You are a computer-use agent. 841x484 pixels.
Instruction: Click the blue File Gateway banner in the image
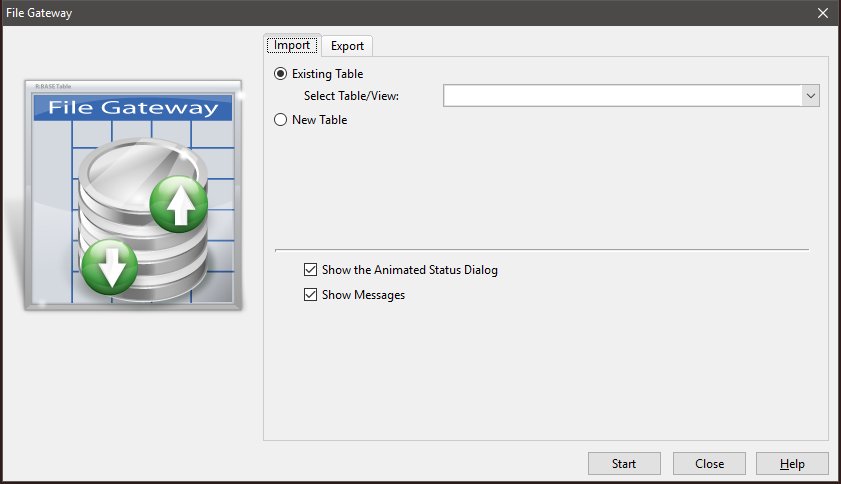click(133, 108)
